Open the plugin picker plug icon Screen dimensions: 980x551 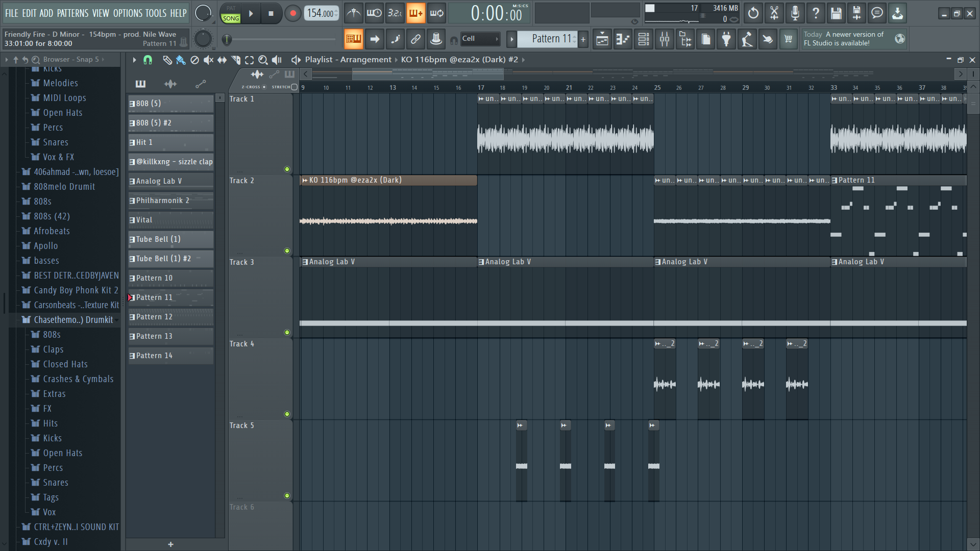tap(726, 39)
